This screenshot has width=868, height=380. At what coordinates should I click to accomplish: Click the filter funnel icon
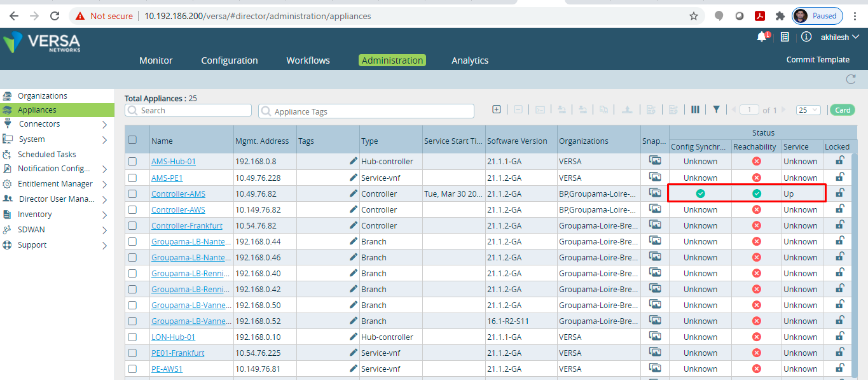pyautogui.click(x=716, y=109)
